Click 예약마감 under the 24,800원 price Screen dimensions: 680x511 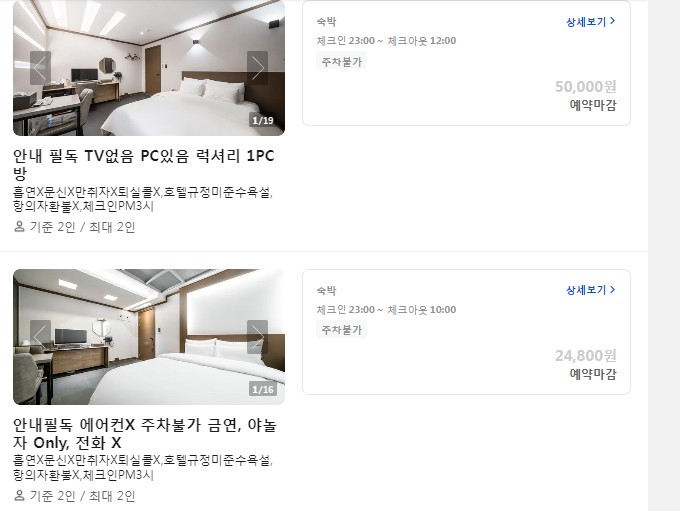593,374
